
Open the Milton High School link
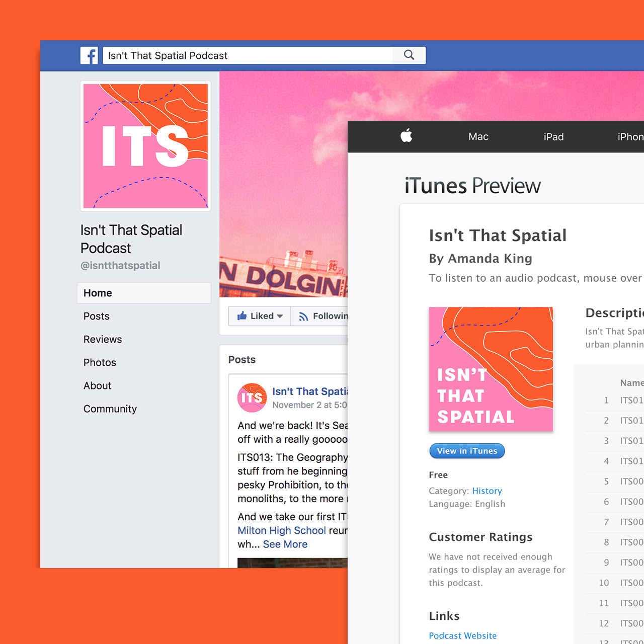282,530
